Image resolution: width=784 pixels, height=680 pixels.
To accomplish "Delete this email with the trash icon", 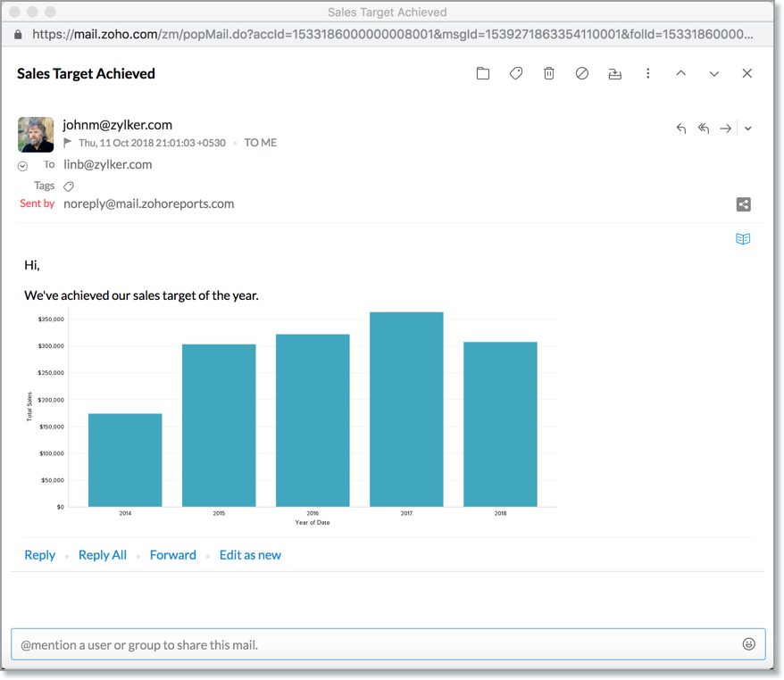I will point(549,74).
